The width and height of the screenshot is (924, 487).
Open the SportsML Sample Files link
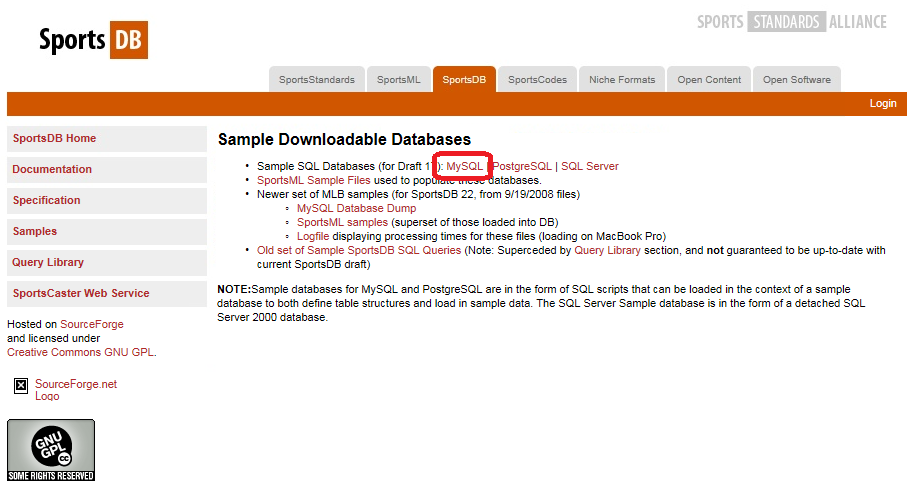[314, 180]
